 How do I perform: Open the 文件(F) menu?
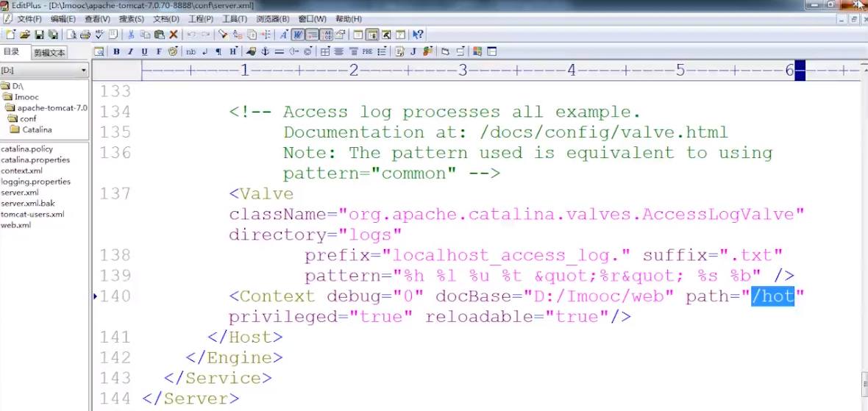point(29,19)
